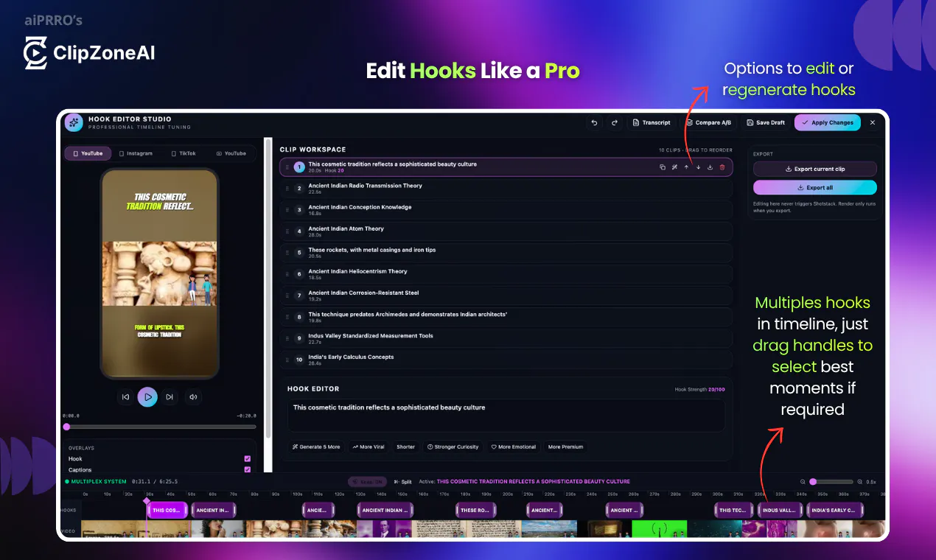The height and width of the screenshot is (560, 936).
Task: Select clip Ancient Indian Radio Transmission Theory
Action: pos(506,189)
